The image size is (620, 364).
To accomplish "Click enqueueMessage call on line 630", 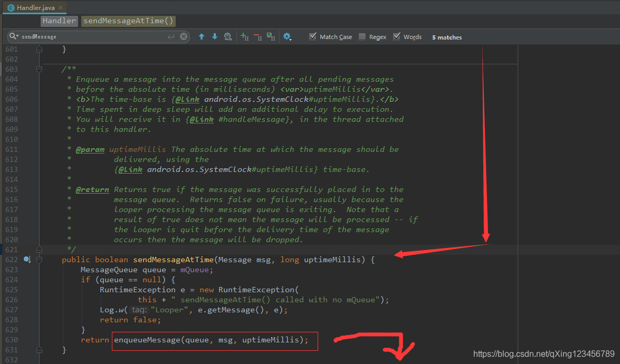I will pyautogui.click(x=147, y=340).
